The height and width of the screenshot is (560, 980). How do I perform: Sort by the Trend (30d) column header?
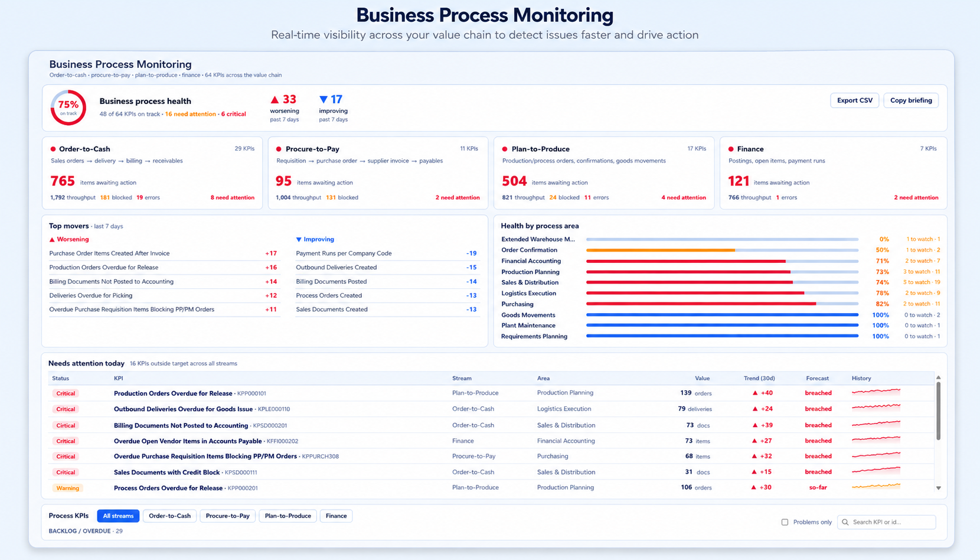point(759,378)
